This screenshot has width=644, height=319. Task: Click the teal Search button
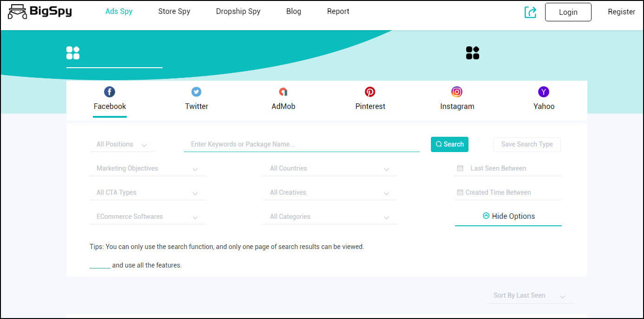click(449, 144)
